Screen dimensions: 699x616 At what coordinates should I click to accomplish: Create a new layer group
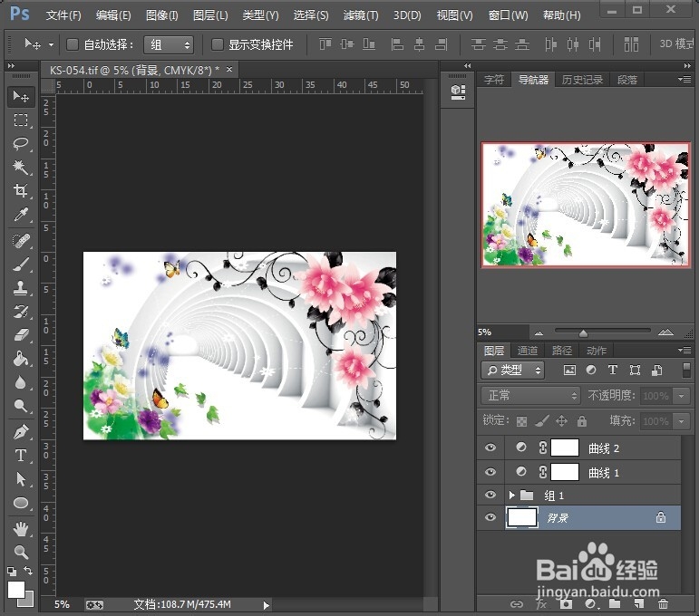point(615,604)
